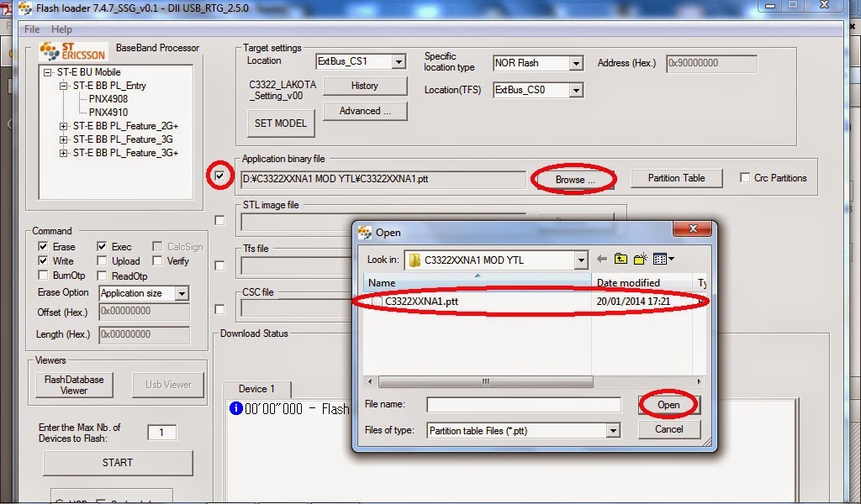This screenshot has width=861, height=504.
Task: Open the Files of type dropdown
Action: [613, 431]
